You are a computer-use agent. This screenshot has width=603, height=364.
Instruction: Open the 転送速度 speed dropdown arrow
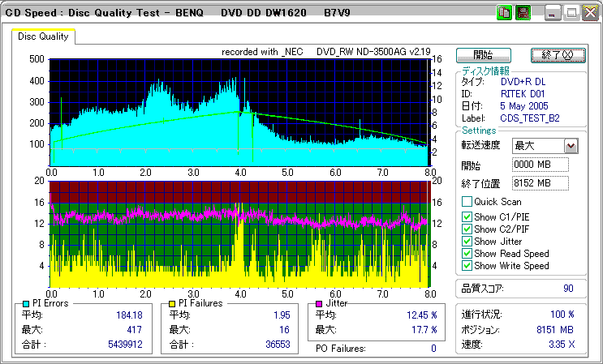point(571,146)
